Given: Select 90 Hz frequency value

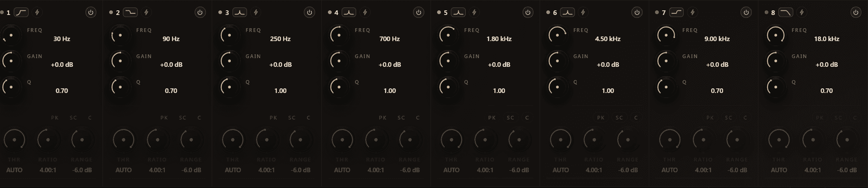Looking at the screenshot, I should tap(171, 39).
